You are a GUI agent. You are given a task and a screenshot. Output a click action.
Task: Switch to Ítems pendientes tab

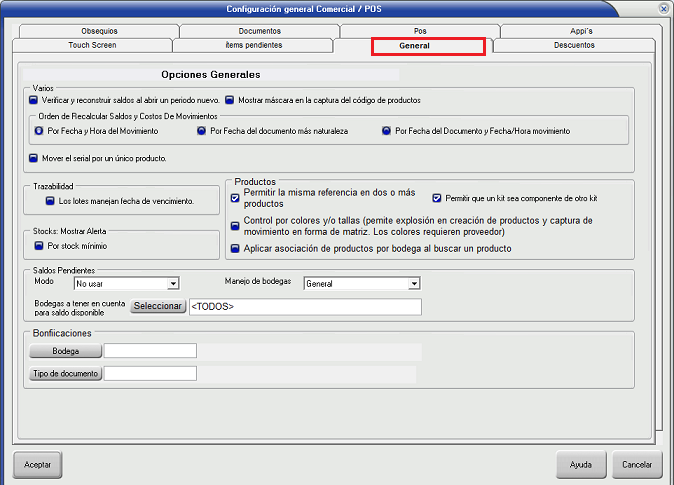tap(254, 45)
